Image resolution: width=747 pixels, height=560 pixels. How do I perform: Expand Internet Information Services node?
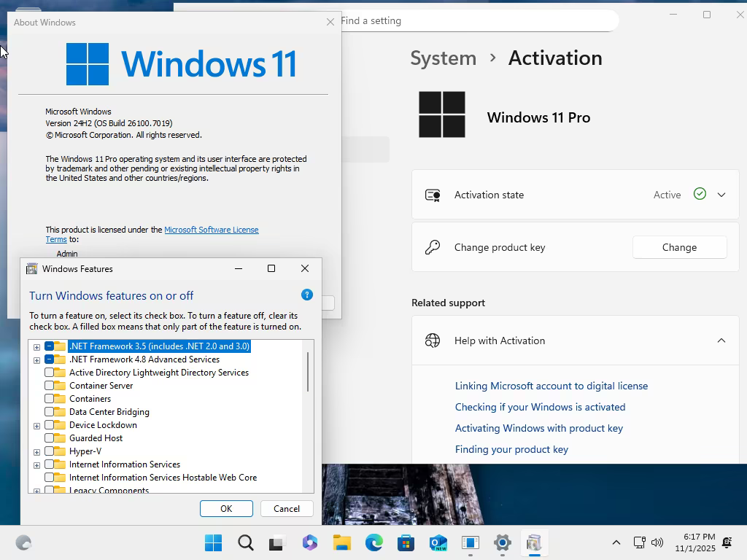(36, 465)
